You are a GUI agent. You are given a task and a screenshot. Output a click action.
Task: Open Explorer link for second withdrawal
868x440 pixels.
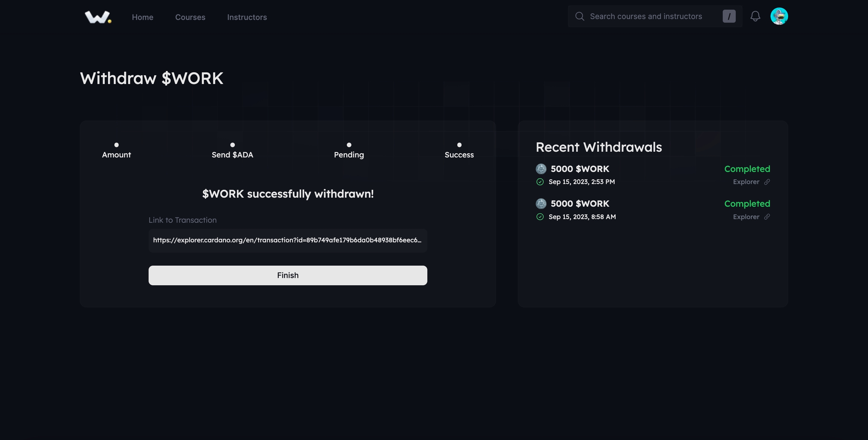coord(746,217)
